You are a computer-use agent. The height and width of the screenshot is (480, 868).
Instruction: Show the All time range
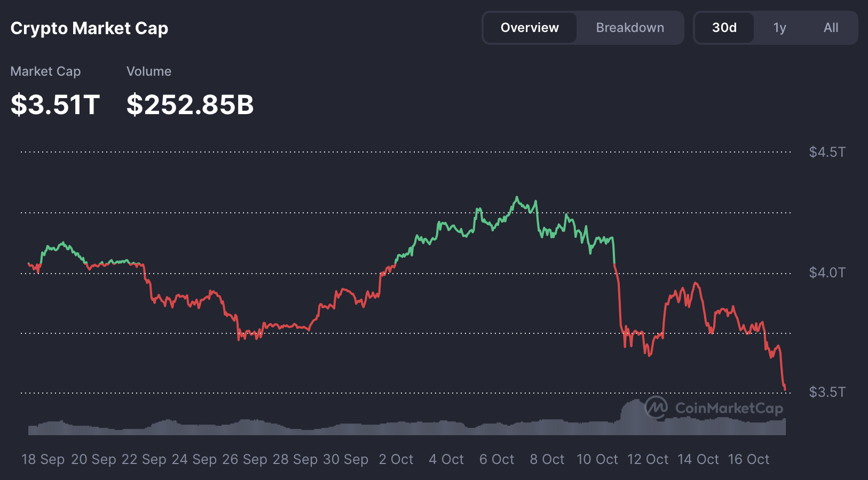[831, 28]
